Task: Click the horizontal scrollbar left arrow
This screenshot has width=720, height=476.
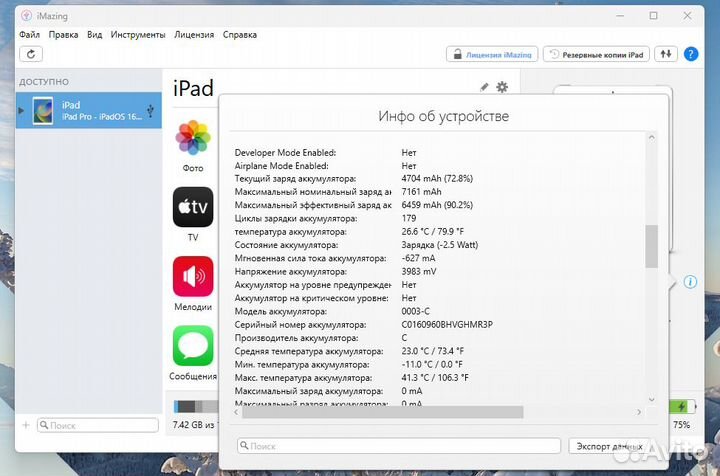Action: click(x=236, y=412)
